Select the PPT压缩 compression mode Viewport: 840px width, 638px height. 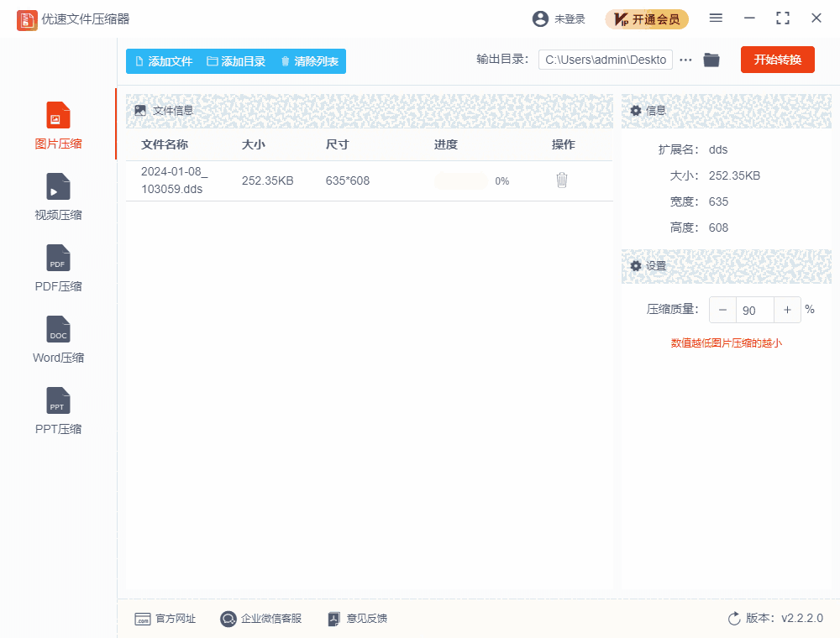(57, 409)
